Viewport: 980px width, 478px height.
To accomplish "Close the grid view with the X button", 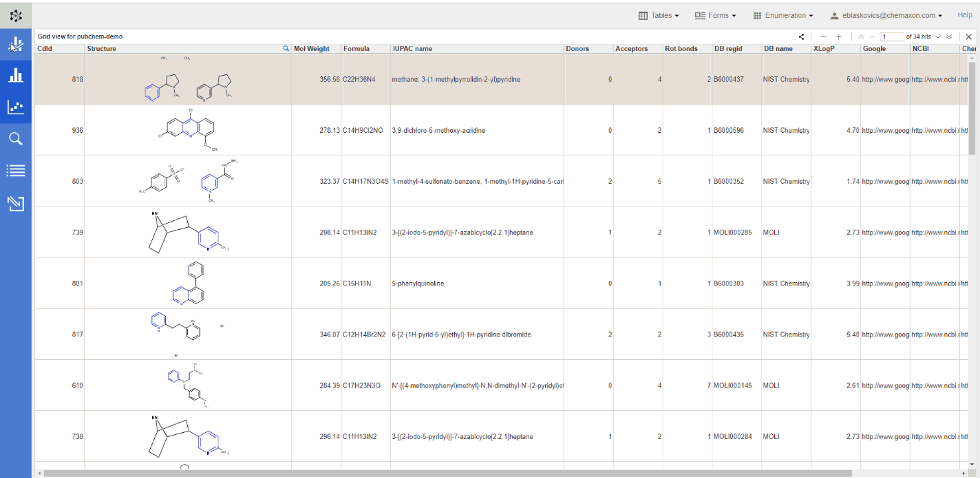I will pyautogui.click(x=969, y=37).
